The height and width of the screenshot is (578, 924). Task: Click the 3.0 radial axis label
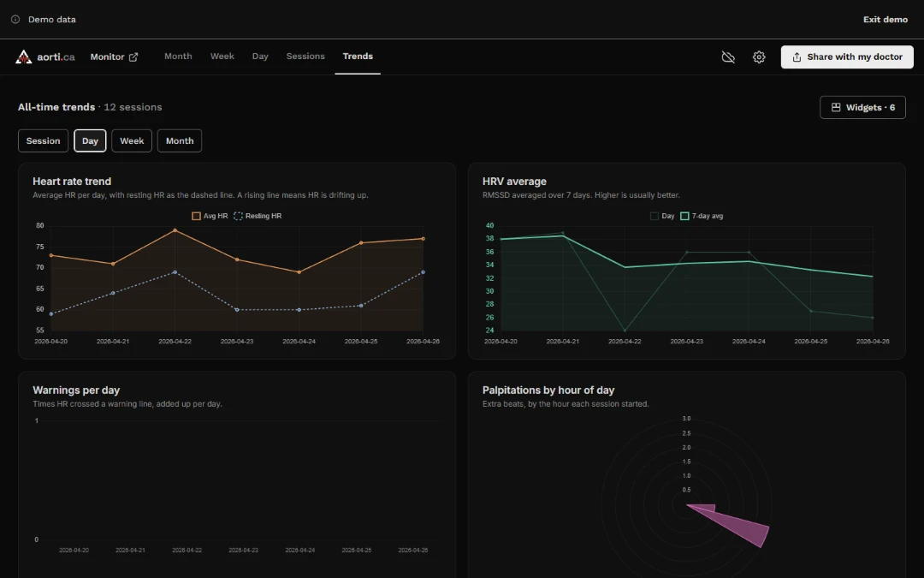[686, 419]
